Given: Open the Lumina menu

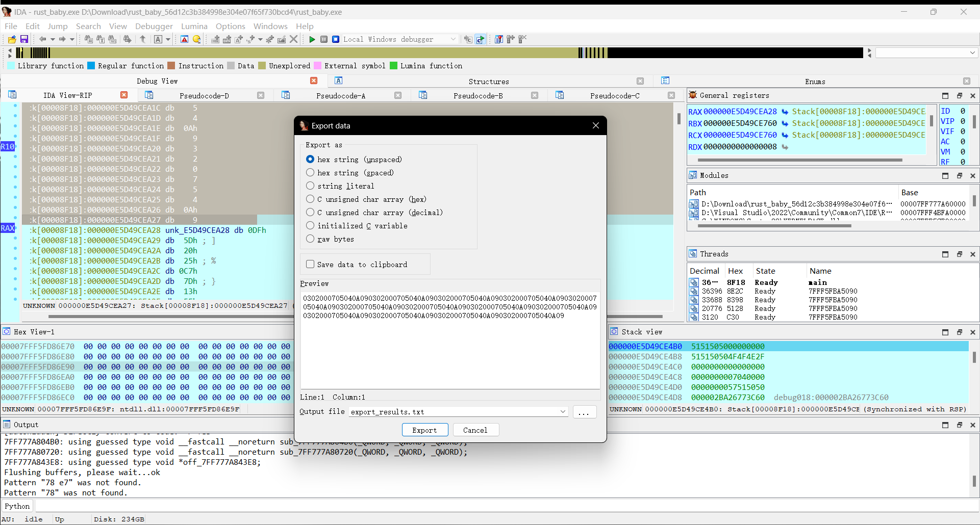Looking at the screenshot, I should point(194,26).
